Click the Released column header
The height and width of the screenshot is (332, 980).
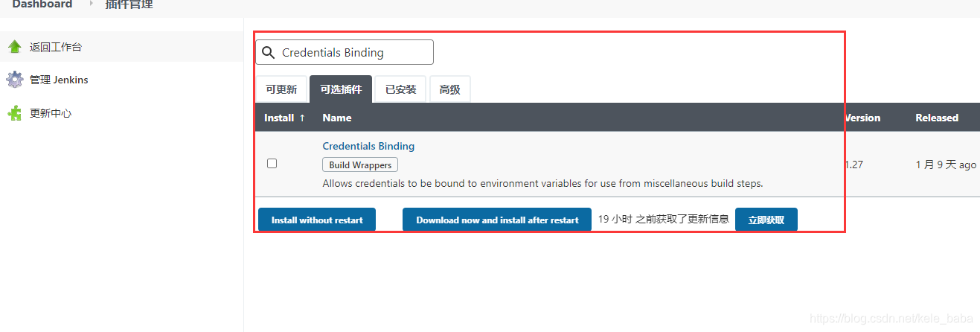pyautogui.click(x=937, y=118)
